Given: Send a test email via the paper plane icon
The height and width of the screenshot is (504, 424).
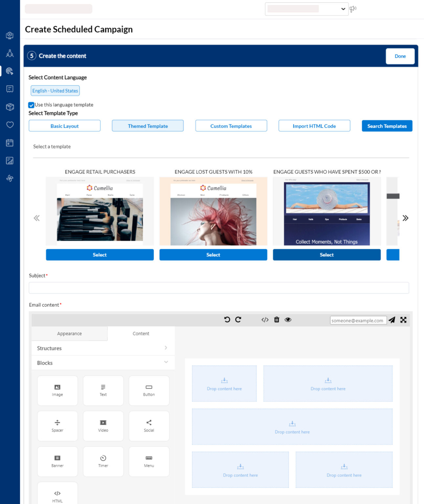Looking at the screenshot, I should (392, 320).
